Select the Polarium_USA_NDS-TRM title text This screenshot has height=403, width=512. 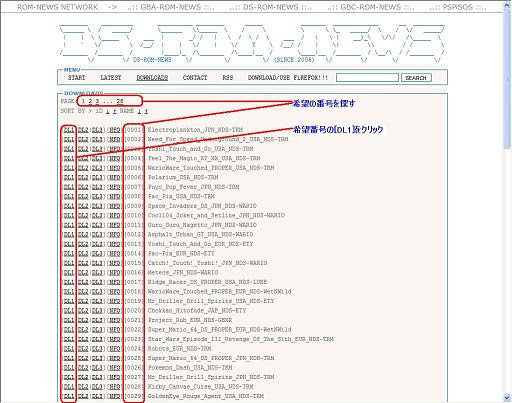coord(183,177)
